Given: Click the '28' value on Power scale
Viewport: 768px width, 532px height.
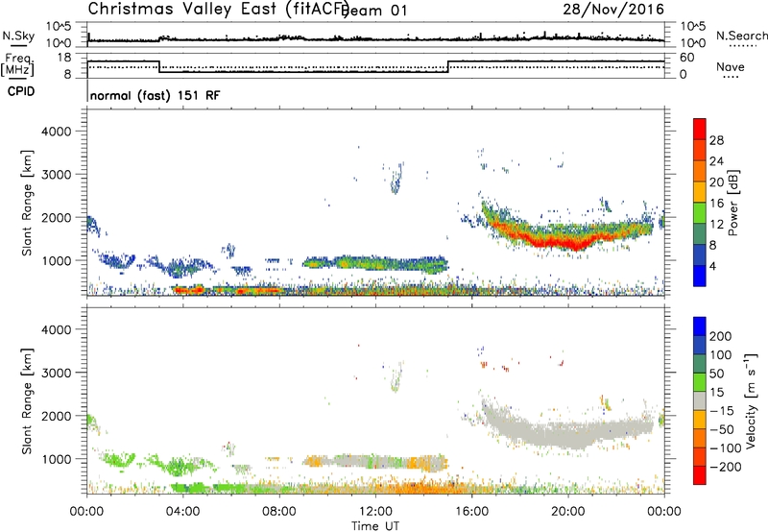Looking at the screenshot, I should (716, 140).
